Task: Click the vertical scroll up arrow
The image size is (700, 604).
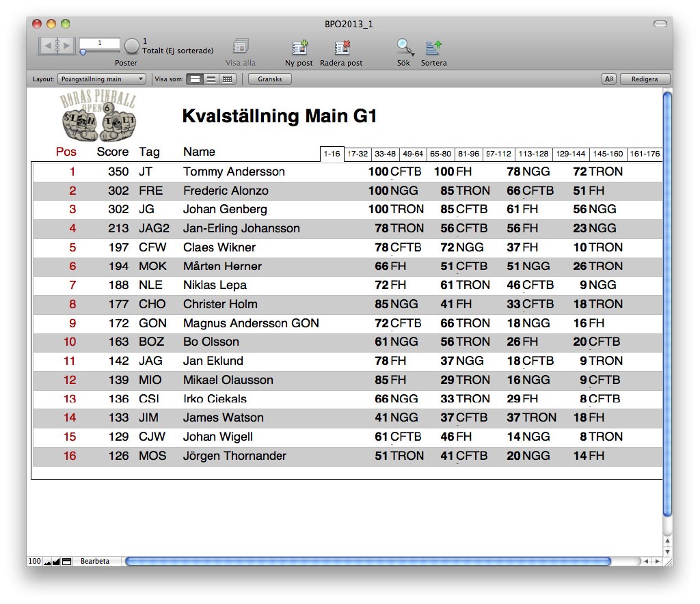Action: (x=667, y=540)
